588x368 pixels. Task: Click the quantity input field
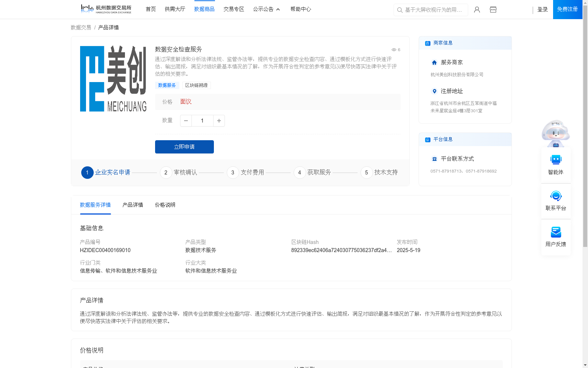coord(202,121)
